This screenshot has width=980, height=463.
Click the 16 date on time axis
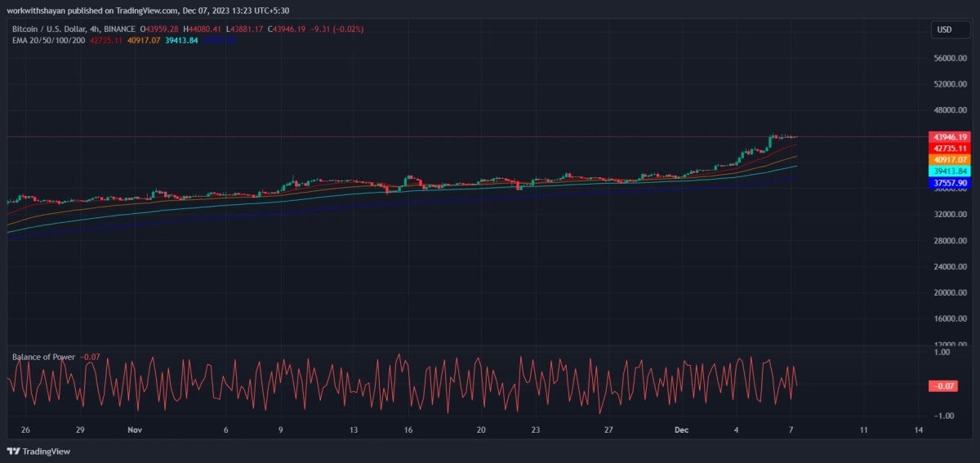[408, 430]
